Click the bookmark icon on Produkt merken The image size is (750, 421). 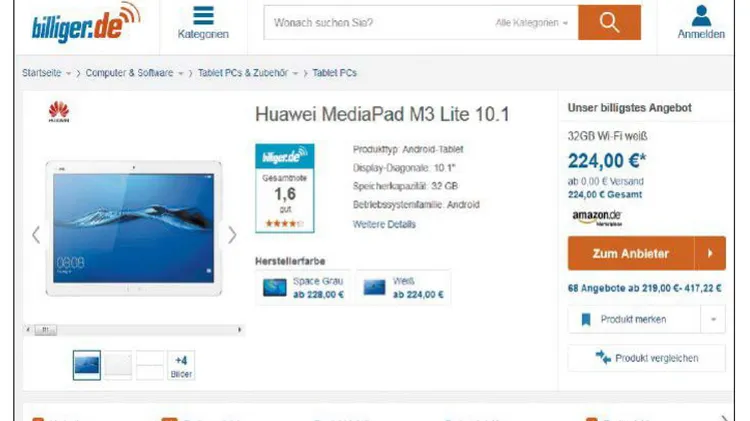point(586,319)
